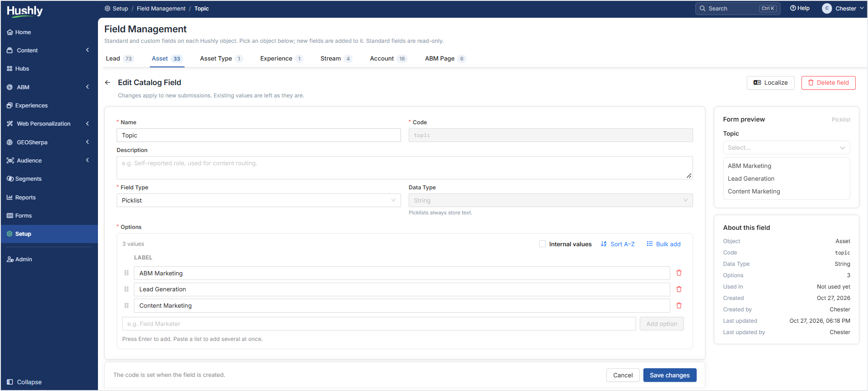Viewport: 868px width, 391px height.
Task: Click the Chester user avatar
Action: 827,9
